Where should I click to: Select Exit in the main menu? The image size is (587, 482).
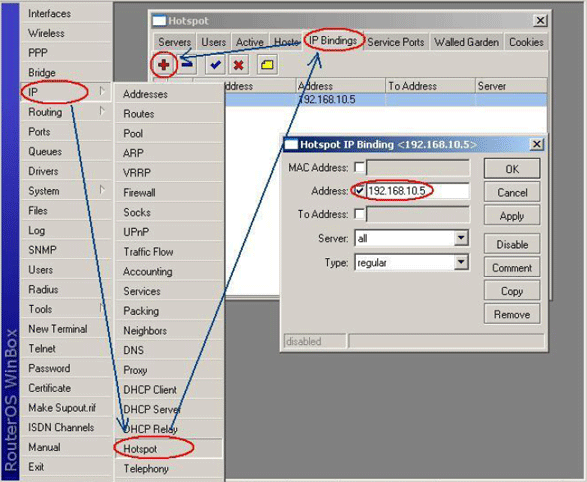click(66, 467)
